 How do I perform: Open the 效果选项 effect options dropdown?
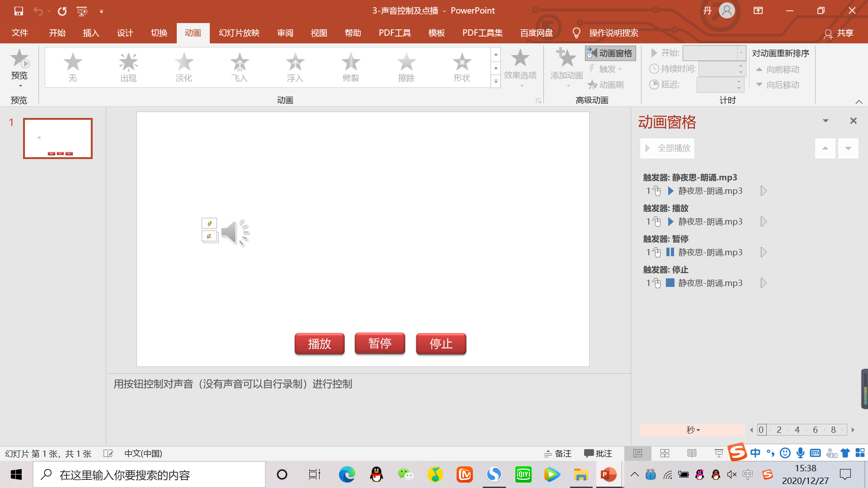(520, 68)
